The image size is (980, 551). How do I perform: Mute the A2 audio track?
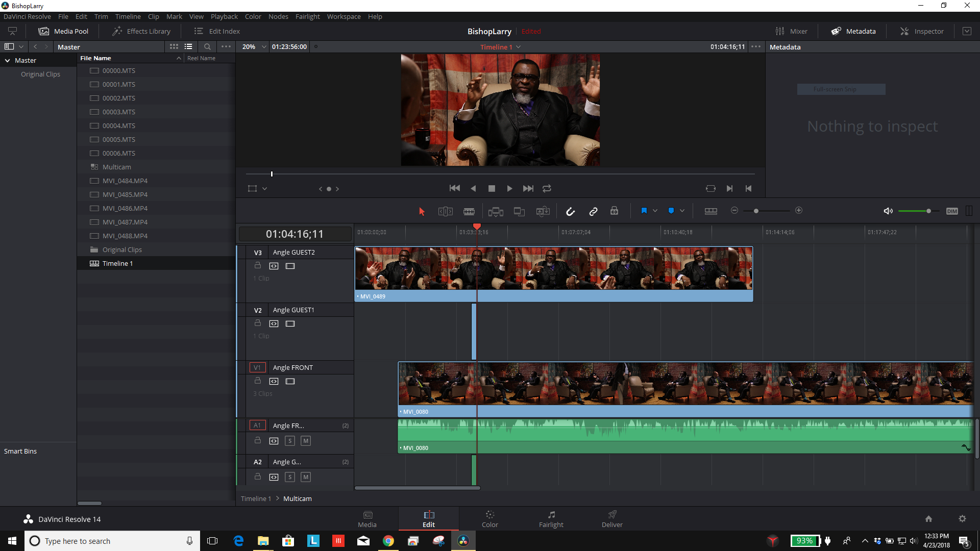click(x=306, y=477)
